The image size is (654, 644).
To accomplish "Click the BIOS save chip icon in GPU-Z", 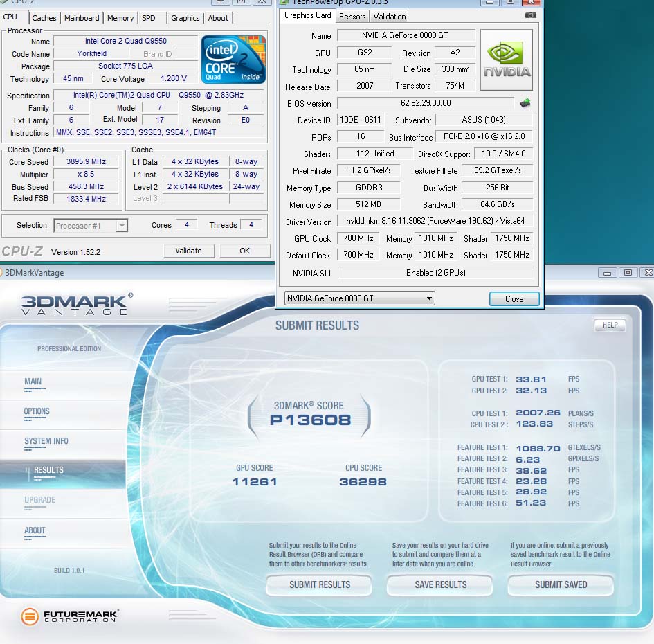I will [x=525, y=102].
